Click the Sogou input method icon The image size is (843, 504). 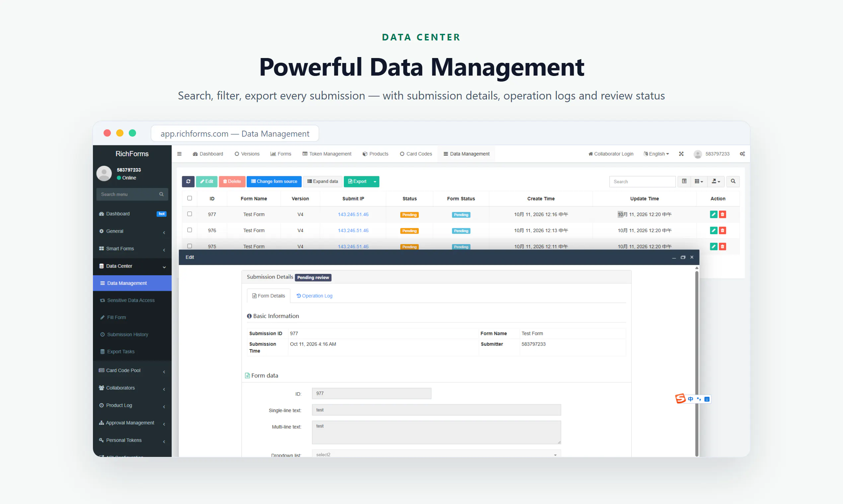tap(680, 398)
